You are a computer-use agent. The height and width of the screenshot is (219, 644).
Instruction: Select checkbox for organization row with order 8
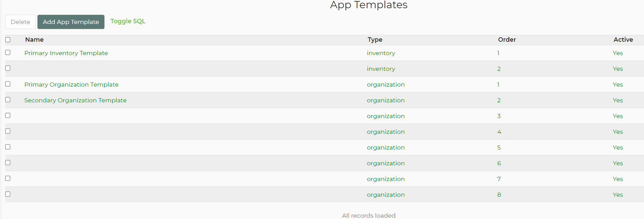click(x=8, y=194)
